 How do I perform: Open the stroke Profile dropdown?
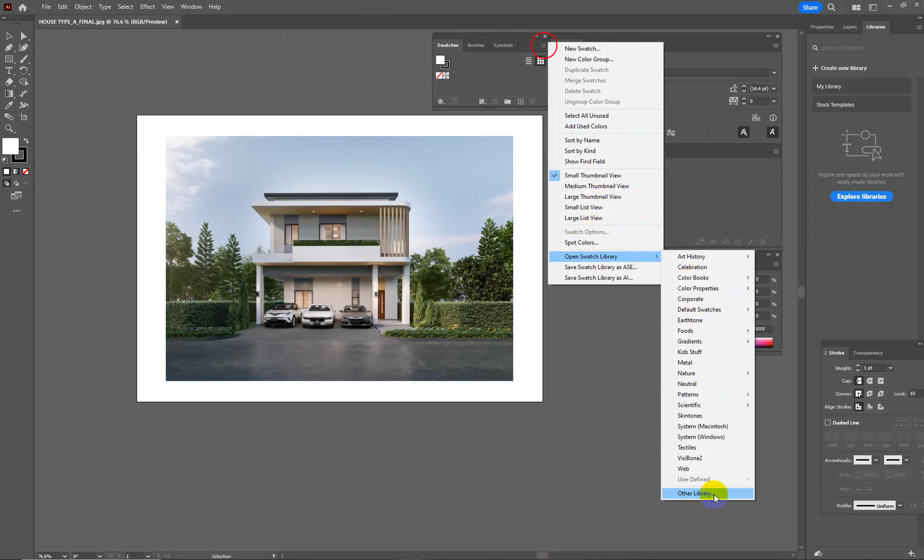[900, 505]
